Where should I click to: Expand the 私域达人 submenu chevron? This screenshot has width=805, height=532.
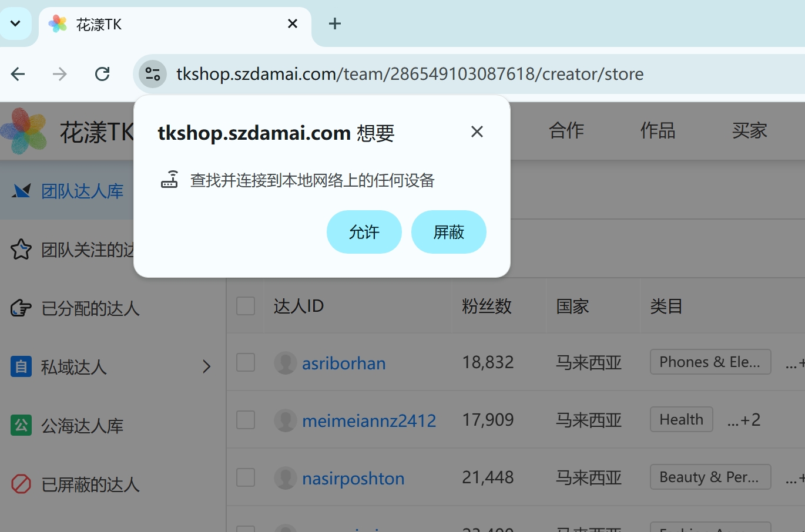[x=206, y=367]
